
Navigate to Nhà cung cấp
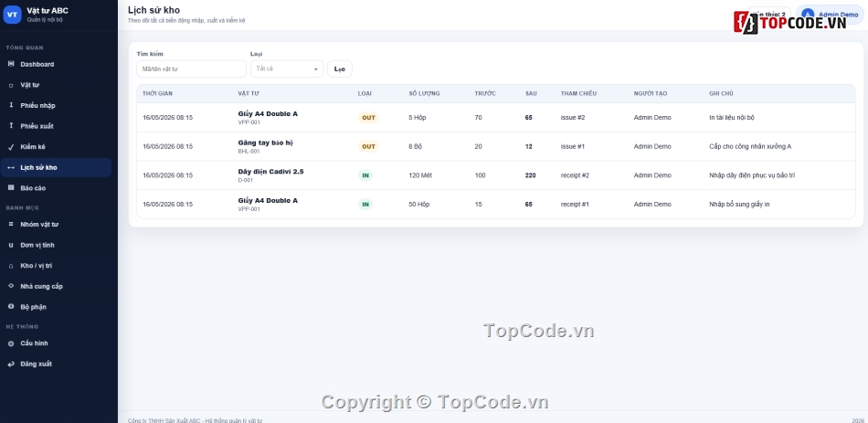pos(56,286)
